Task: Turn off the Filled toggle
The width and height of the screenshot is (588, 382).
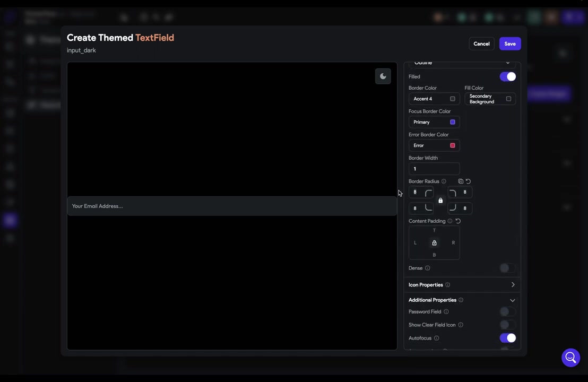Action: [508, 76]
